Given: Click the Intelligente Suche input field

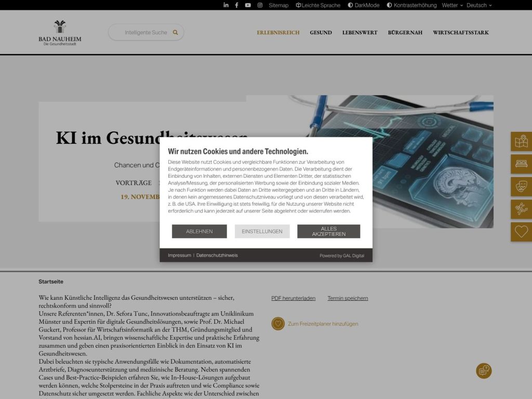Looking at the screenshot, I should (145, 32).
